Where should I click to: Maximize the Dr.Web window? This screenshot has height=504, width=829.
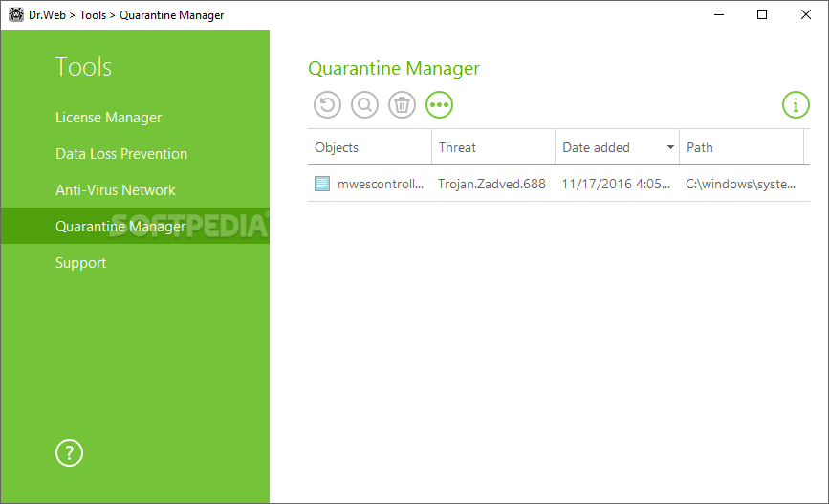point(762,14)
